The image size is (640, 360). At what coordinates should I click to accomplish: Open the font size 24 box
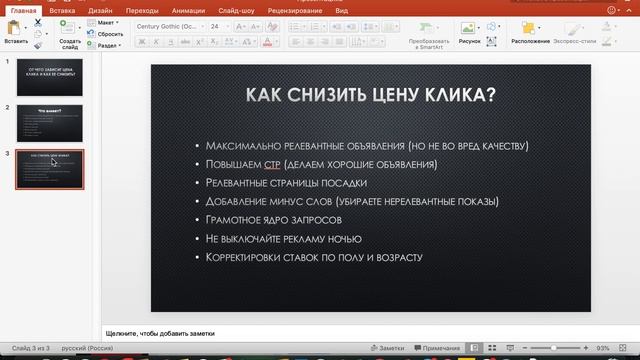(x=220, y=27)
